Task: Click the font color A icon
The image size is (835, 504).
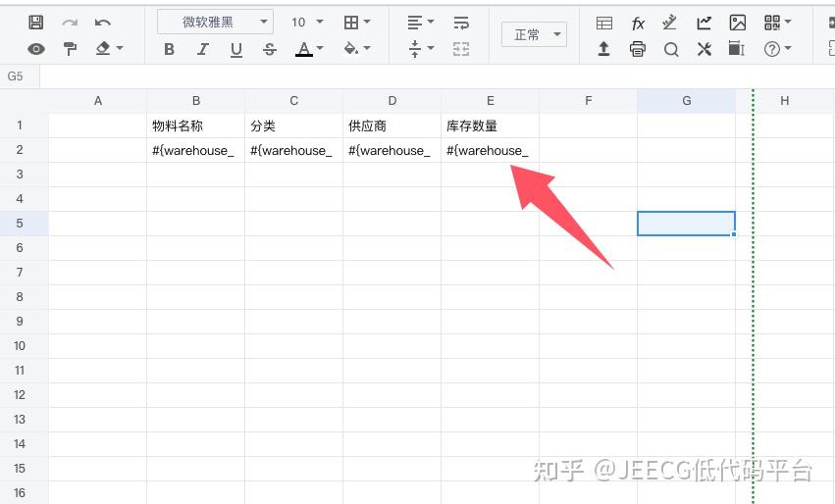Action: click(x=304, y=49)
